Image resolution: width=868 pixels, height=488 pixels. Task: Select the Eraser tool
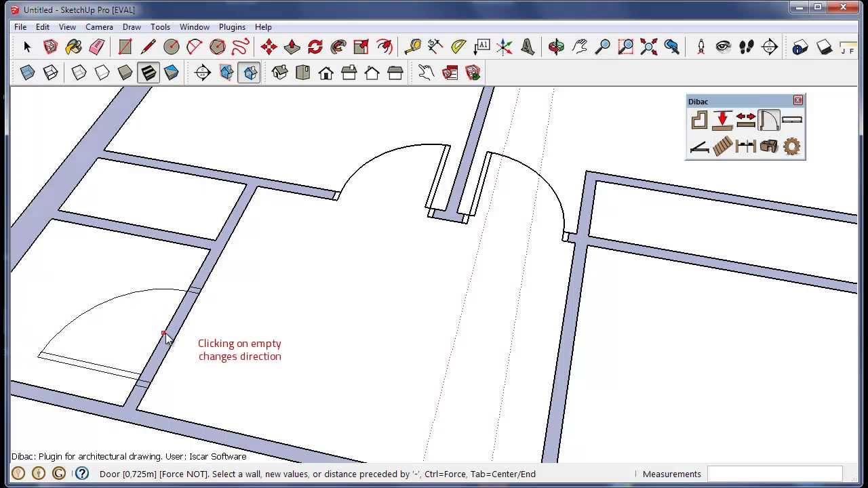point(97,47)
